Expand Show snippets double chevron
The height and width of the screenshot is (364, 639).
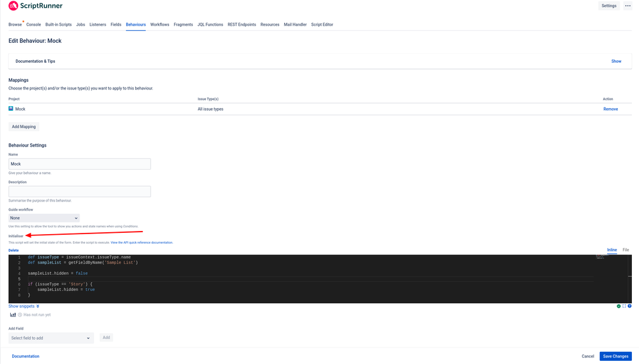pos(38,306)
